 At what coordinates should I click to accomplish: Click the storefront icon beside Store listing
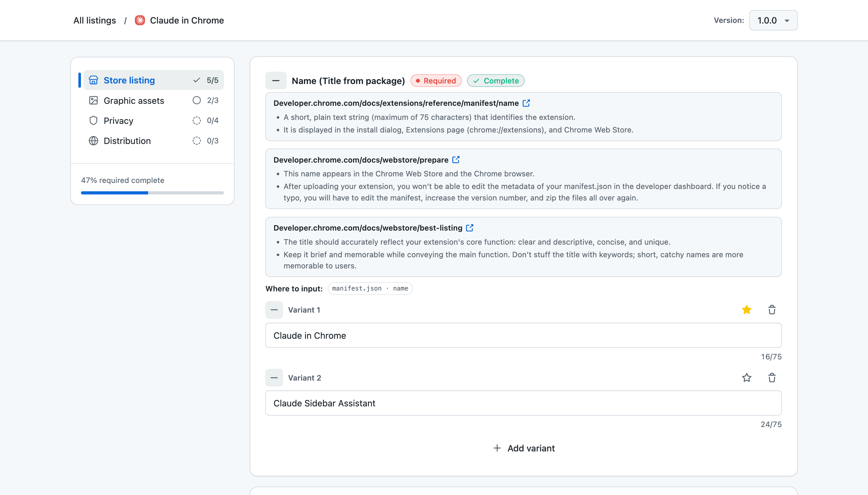tap(93, 80)
